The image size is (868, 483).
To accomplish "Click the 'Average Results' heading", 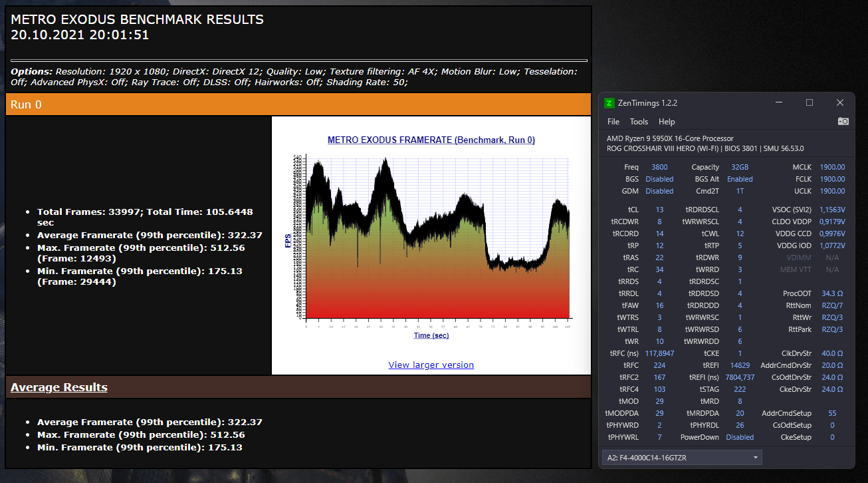I will (x=59, y=387).
